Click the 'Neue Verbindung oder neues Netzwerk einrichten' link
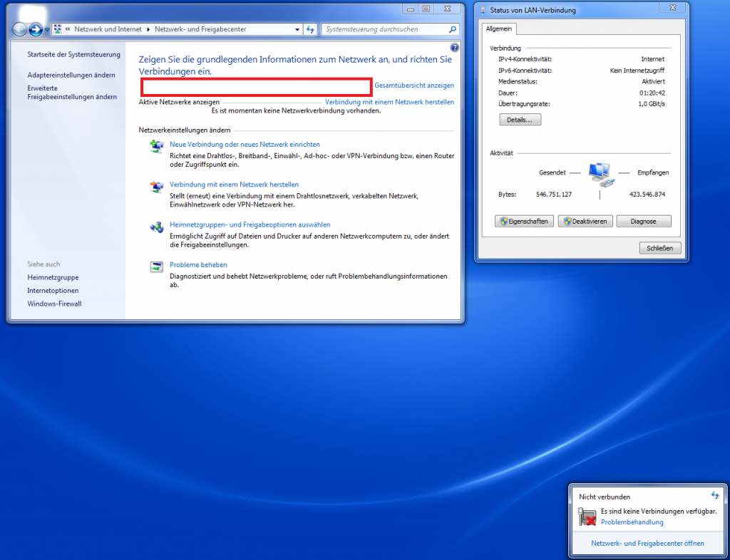Screen dimensions: 730x560 [245, 145]
